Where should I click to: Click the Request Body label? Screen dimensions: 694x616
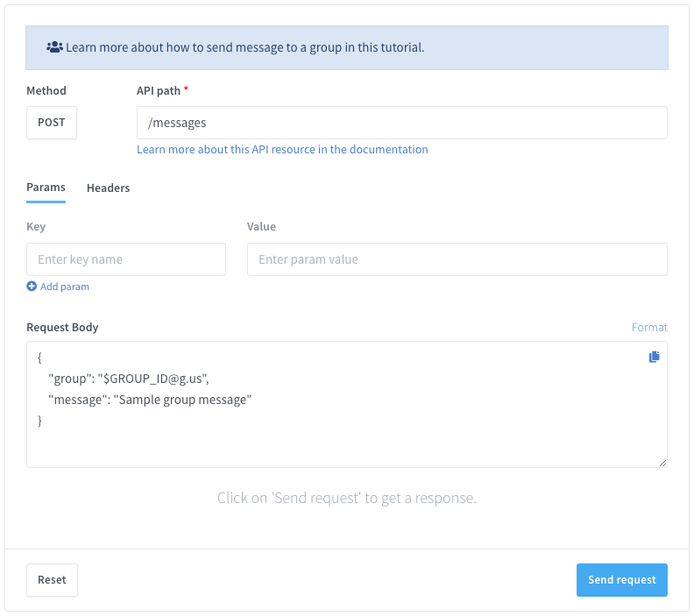62,327
